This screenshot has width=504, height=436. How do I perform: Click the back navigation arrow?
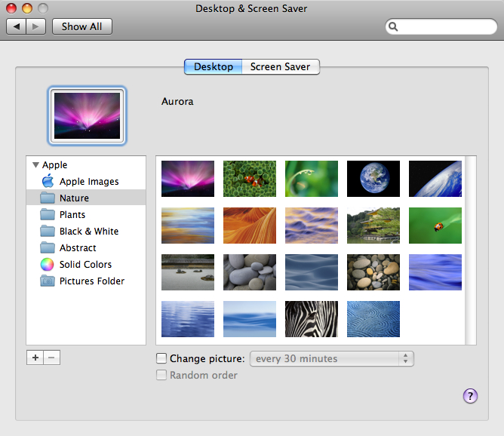pyautogui.click(x=16, y=26)
